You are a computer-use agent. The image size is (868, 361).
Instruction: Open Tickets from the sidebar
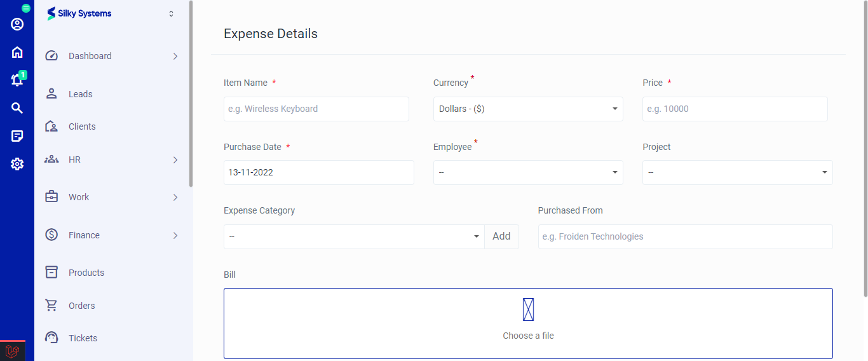click(x=83, y=338)
